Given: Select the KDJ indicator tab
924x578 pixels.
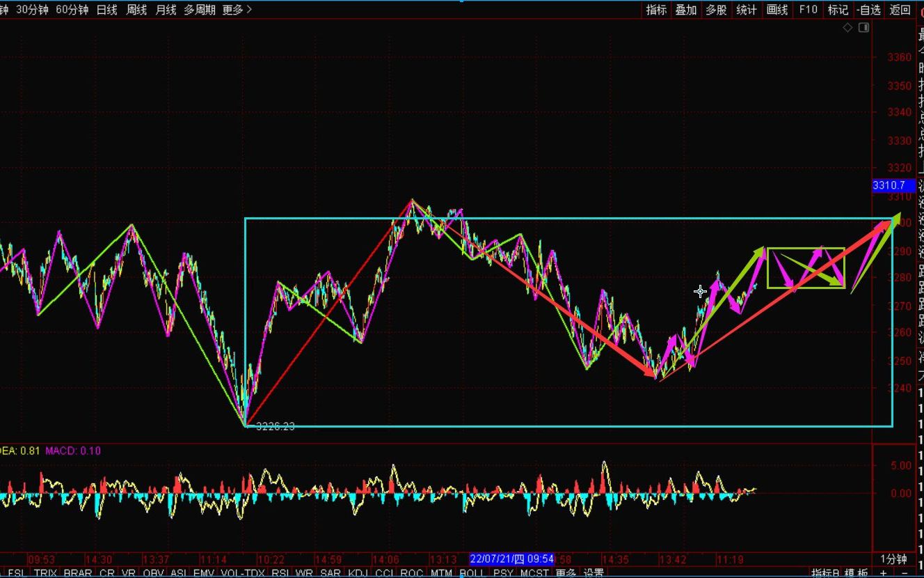Looking at the screenshot, I should [358, 573].
